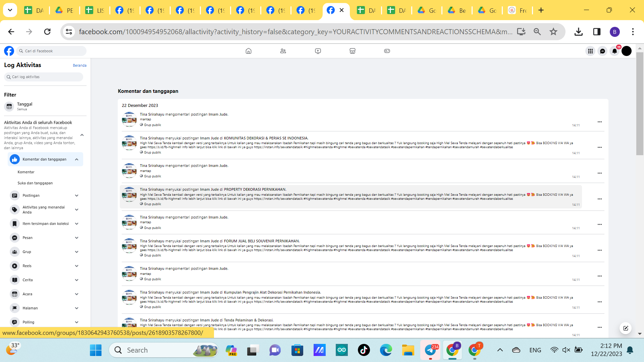The width and height of the screenshot is (644, 362).
Task: Select Suka dan tanggapan filter item
Action: click(35, 183)
